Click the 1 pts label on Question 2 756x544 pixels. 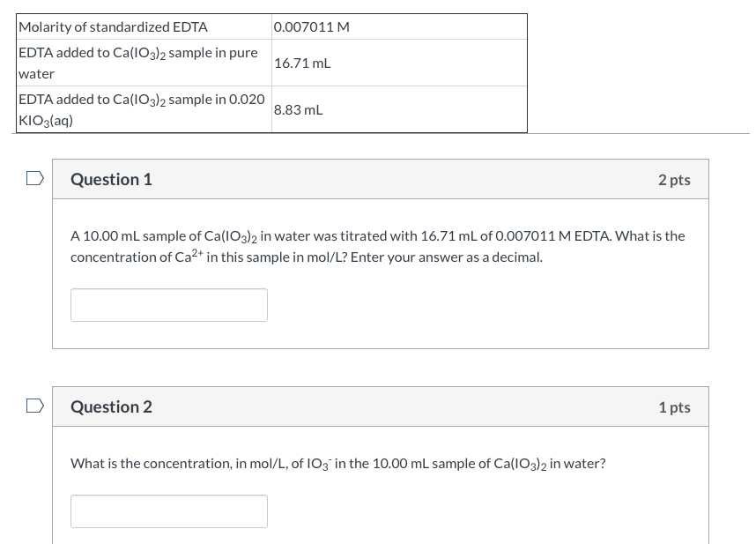(x=674, y=406)
